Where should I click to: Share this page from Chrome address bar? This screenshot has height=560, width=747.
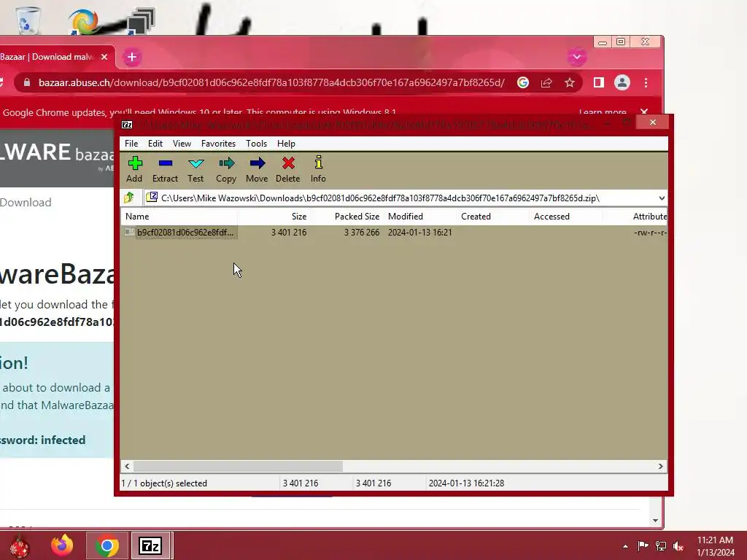(546, 82)
